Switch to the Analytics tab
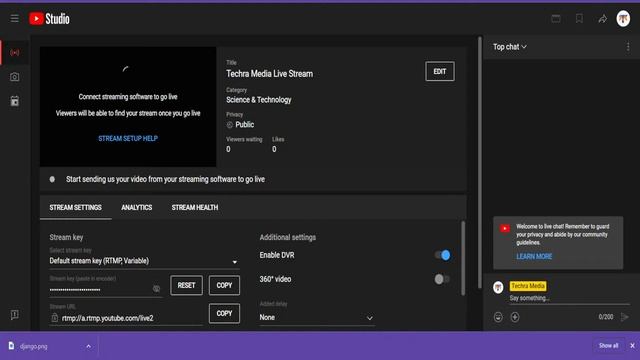Image resolution: width=640 pixels, height=360 pixels. [137, 208]
